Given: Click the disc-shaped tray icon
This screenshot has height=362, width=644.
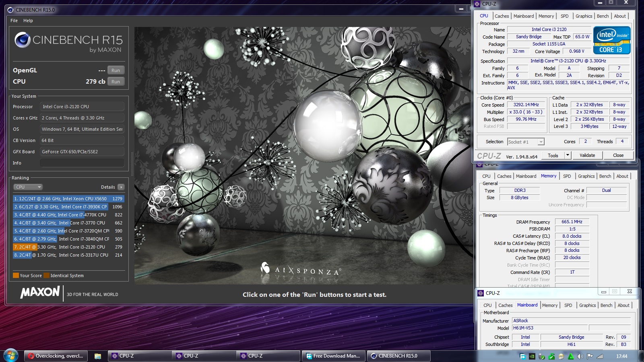Looking at the screenshot, I should [x=561, y=356].
